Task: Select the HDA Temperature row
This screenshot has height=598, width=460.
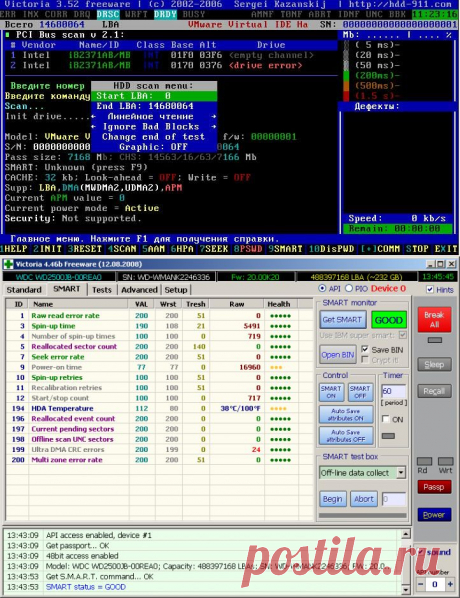Action: (159, 408)
